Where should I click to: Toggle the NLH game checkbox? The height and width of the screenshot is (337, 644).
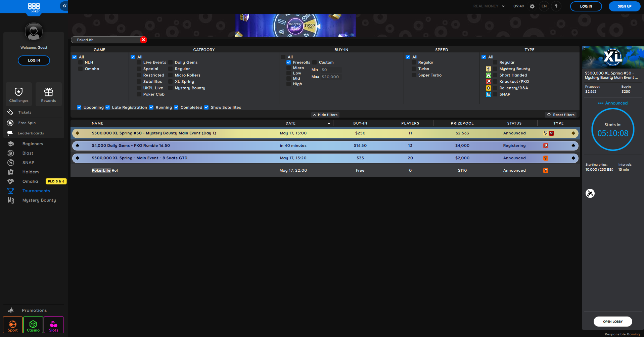coord(81,62)
